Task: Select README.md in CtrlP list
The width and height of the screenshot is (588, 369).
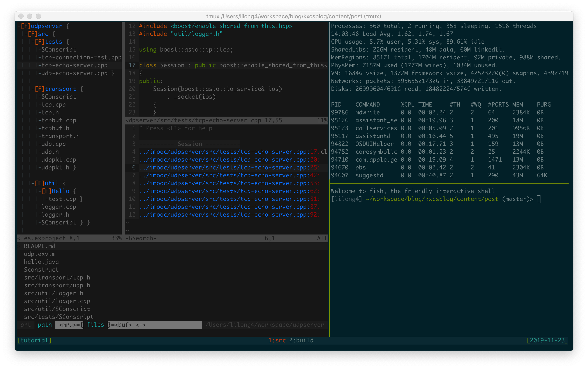Action: tap(39, 246)
